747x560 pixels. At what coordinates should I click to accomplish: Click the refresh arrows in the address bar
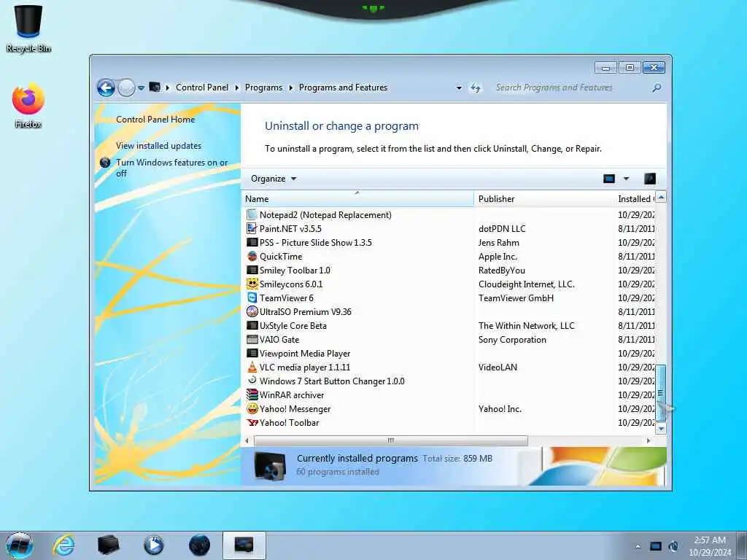[476, 87]
